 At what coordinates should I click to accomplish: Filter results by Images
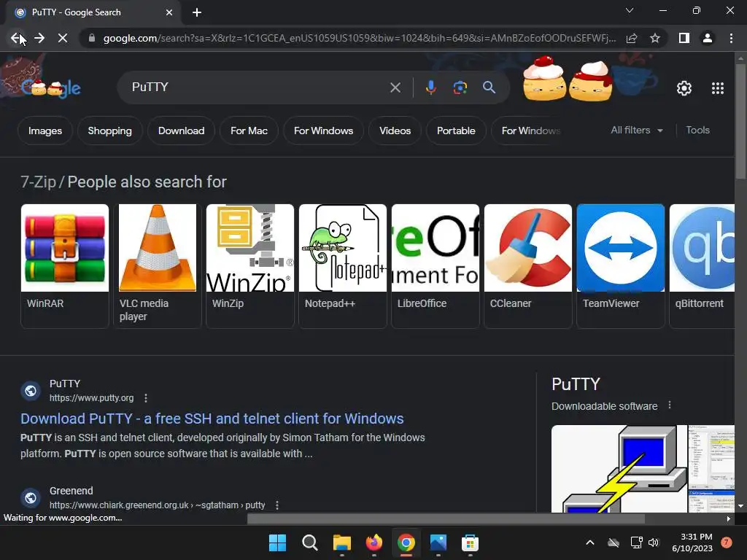pyautogui.click(x=44, y=131)
